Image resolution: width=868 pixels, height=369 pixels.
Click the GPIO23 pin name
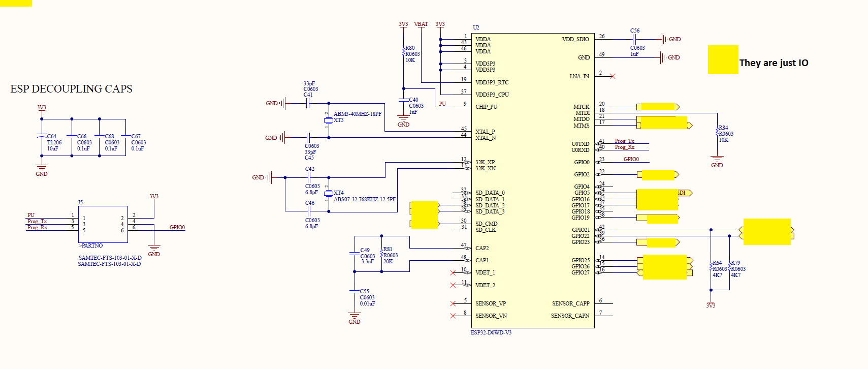pyautogui.click(x=581, y=242)
